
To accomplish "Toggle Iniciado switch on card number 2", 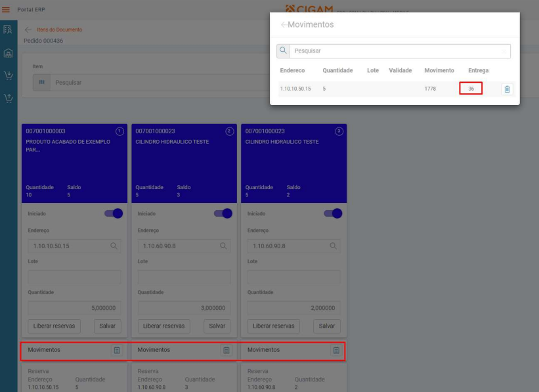I will 223,213.
